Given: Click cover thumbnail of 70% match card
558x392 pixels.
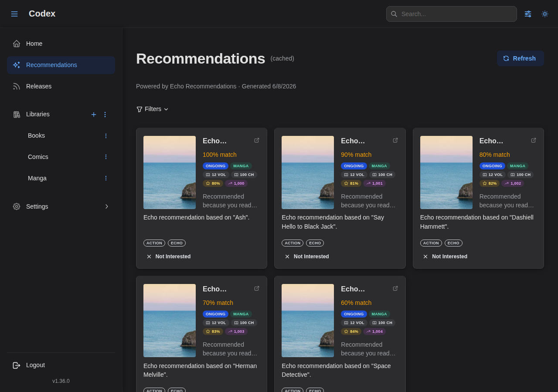Looking at the screenshot, I should click(170, 321).
